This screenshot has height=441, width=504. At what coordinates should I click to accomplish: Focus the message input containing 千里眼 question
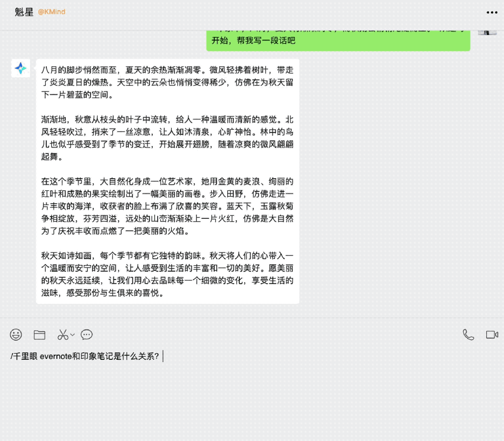pos(252,392)
